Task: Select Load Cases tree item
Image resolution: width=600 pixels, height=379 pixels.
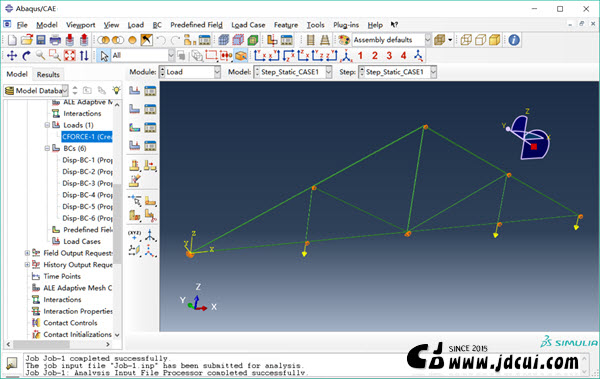Action: point(82,241)
